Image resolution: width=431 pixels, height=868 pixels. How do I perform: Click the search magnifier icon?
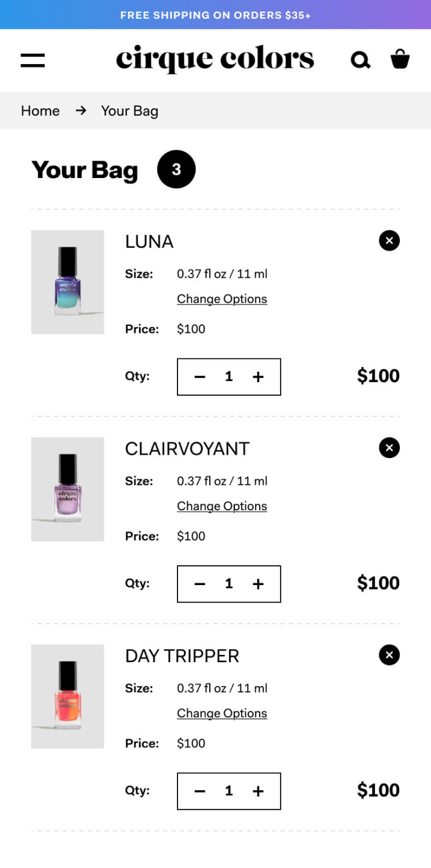360,60
